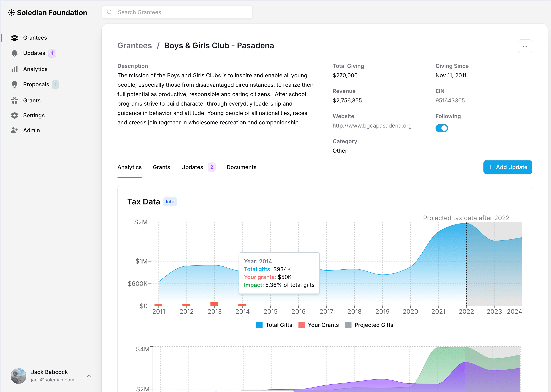
Task: Click the 2014 red grant bar
Action: click(x=242, y=305)
